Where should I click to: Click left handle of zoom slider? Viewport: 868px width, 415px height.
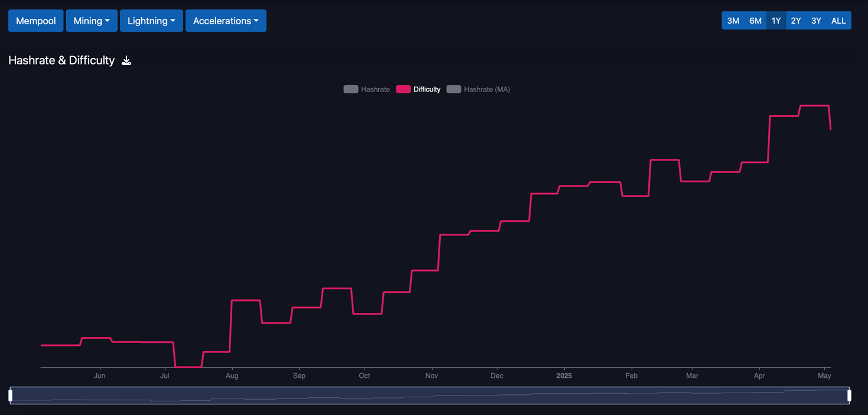(x=11, y=395)
